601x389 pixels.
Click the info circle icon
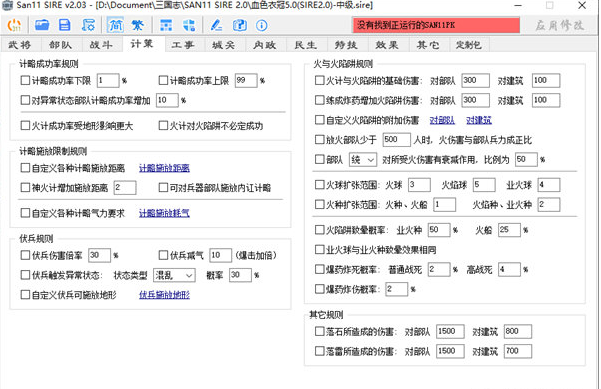[x=262, y=25]
